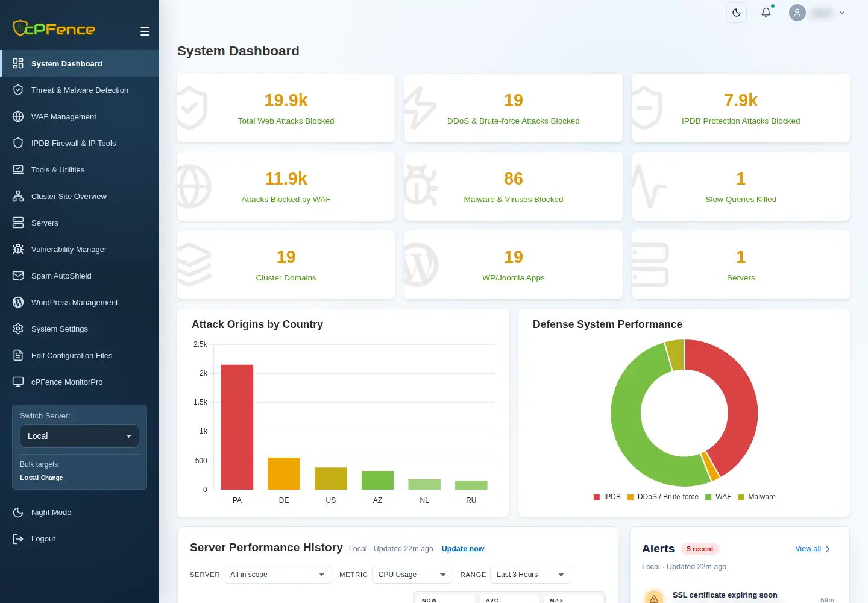This screenshot has height=603, width=868.
Task: Click the WAF Management globe icon
Action: click(x=18, y=116)
